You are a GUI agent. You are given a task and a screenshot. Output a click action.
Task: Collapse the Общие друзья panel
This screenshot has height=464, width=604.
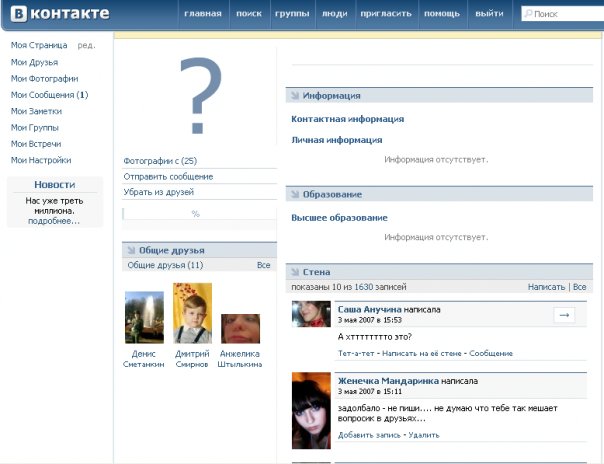pyautogui.click(x=130, y=250)
